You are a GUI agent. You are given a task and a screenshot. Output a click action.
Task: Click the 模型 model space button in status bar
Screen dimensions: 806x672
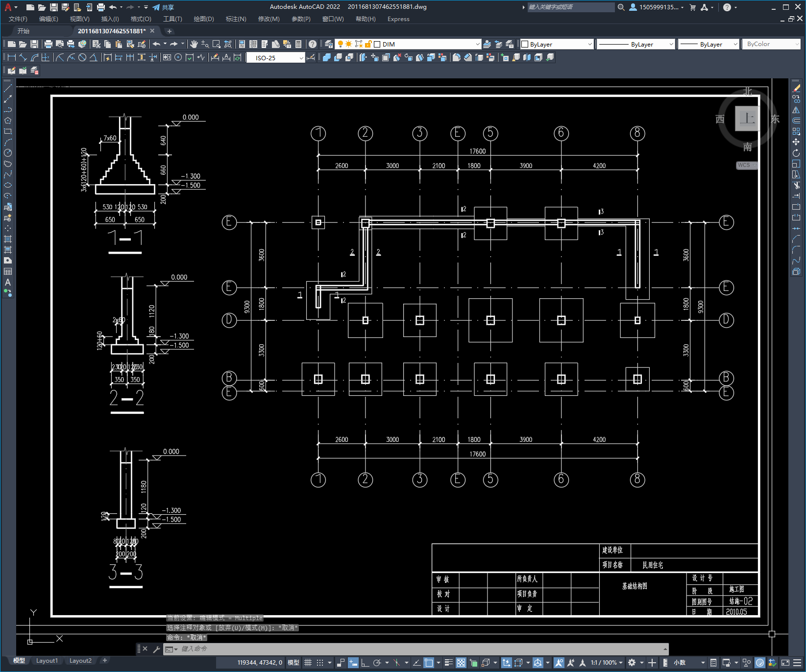293,663
